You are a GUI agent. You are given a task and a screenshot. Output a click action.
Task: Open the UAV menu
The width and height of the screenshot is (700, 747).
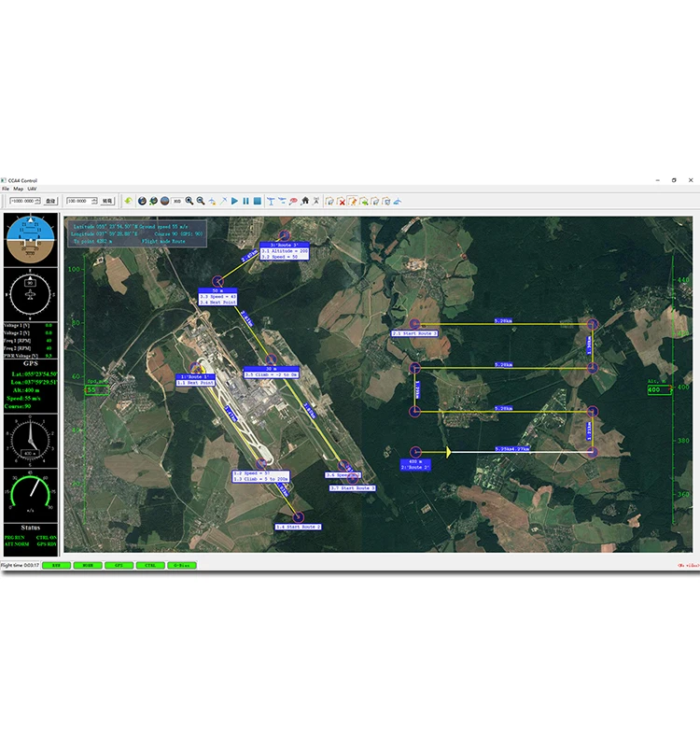(x=32, y=189)
